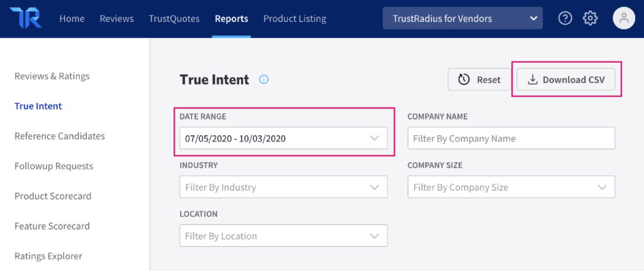Select the Reports tab
This screenshot has width=644, height=271.
point(231,18)
